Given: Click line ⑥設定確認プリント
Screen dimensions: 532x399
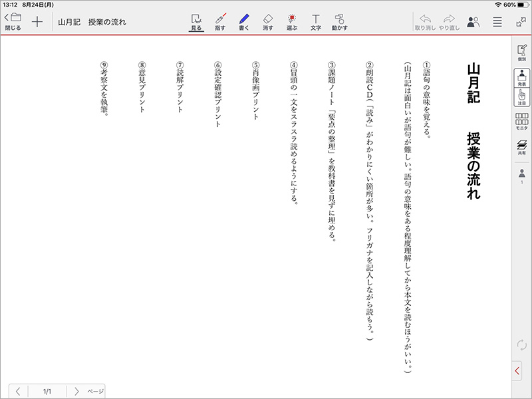Looking at the screenshot, I should [218, 94].
